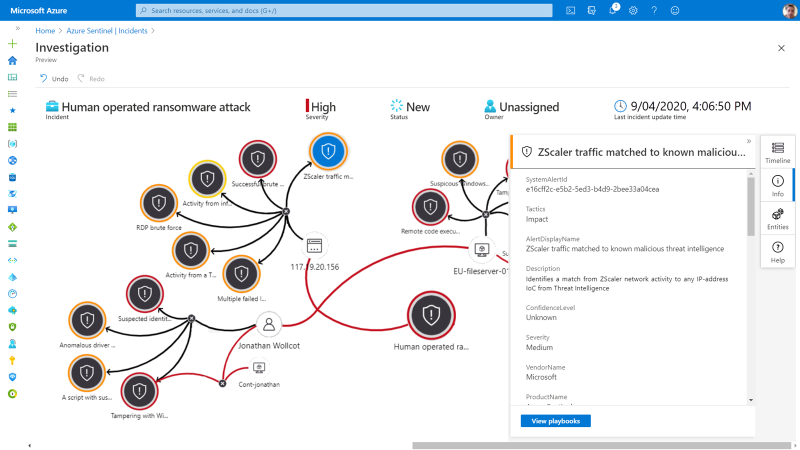
Task: Select the RDP brute force alert node
Action: pyautogui.click(x=160, y=204)
